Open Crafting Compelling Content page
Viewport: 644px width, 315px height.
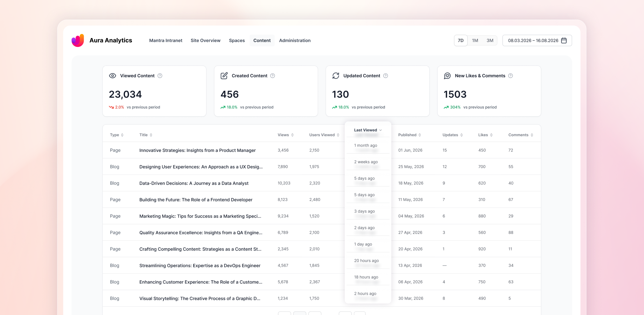click(x=200, y=249)
